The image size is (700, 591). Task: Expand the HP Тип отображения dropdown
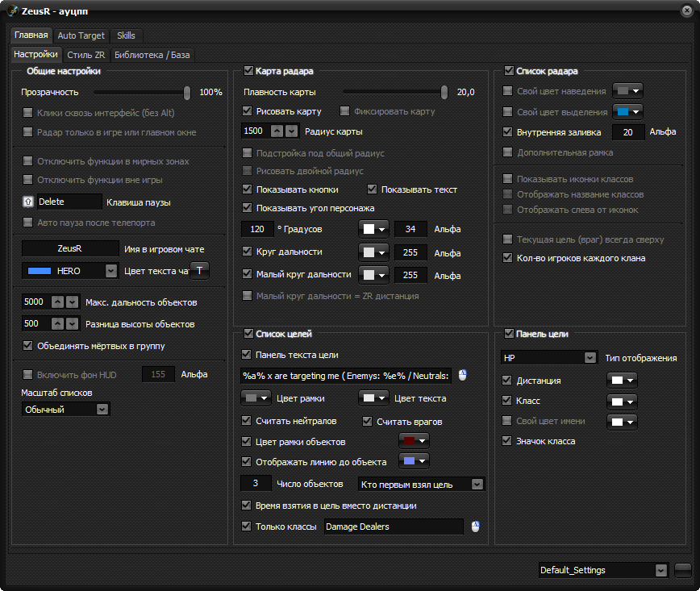[590, 357]
